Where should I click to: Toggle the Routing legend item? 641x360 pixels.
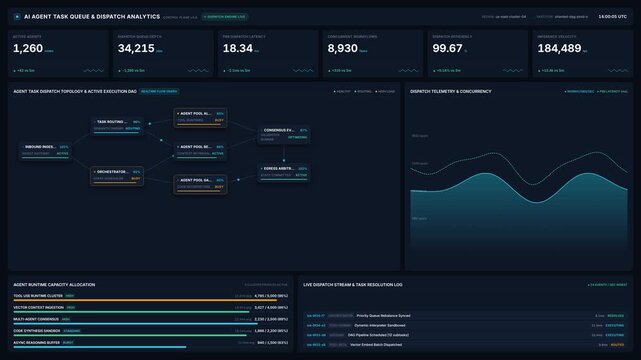[x=363, y=92]
